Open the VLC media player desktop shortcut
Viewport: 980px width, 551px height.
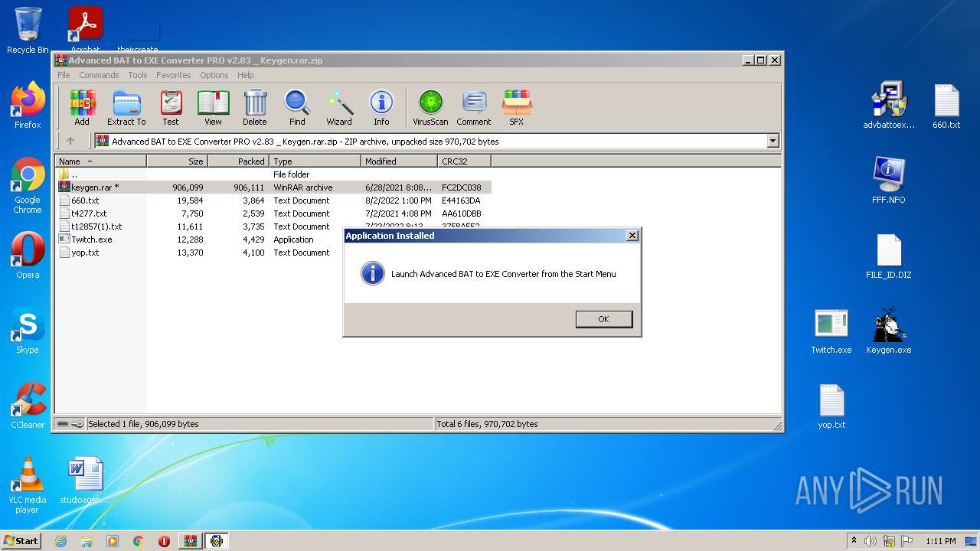point(28,485)
